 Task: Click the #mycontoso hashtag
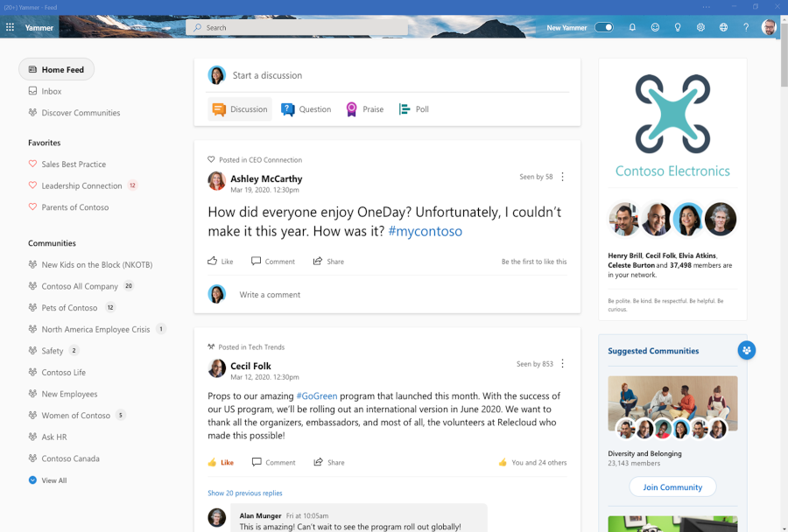tap(426, 231)
